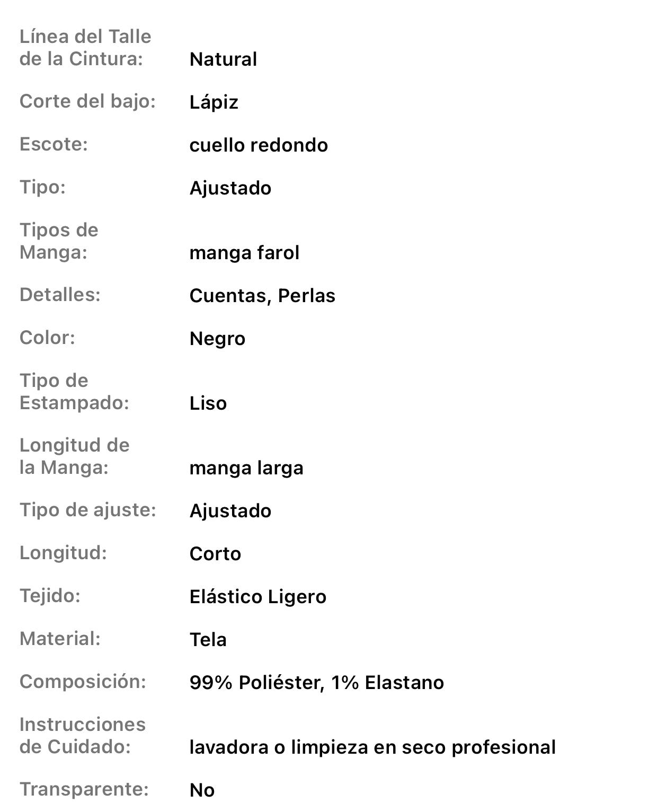Click the '99% Poliéster, 1% Elastano' composition
The height and width of the screenshot is (812, 658).
(x=317, y=683)
